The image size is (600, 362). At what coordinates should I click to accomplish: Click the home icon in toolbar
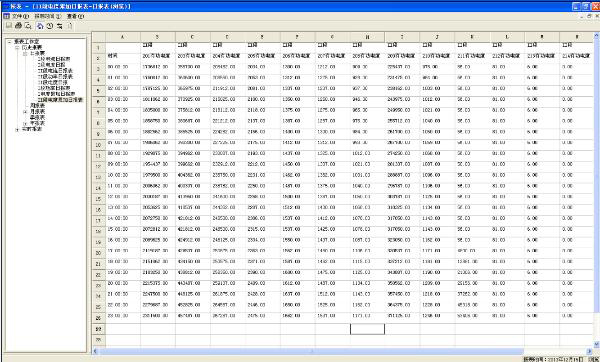point(40,26)
